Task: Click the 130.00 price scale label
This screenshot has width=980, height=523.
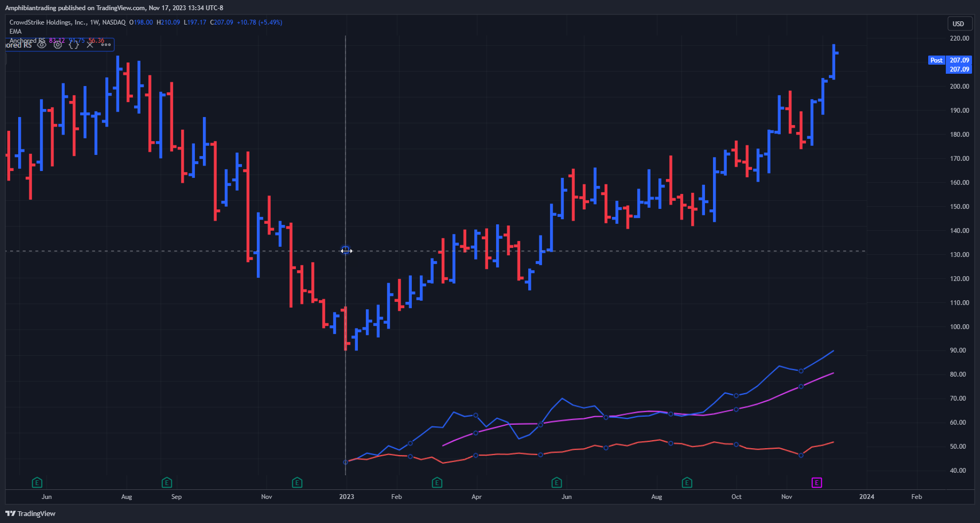Action: (x=959, y=255)
